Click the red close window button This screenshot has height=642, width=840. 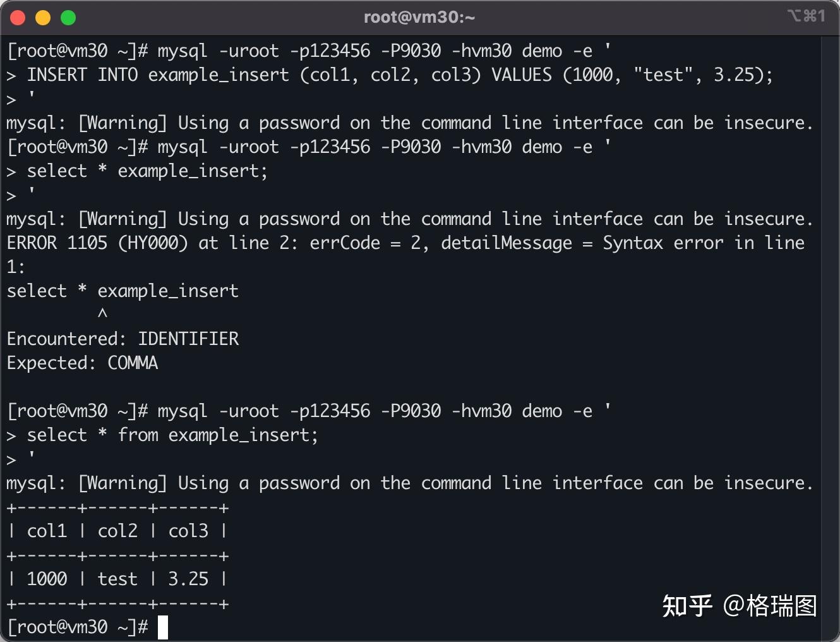pyautogui.click(x=18, y=18)
